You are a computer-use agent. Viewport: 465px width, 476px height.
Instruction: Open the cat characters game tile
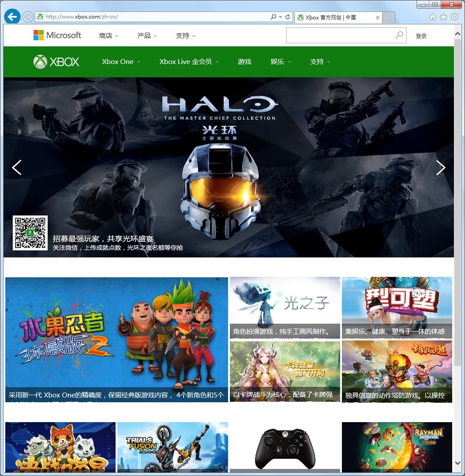[60, 447]
